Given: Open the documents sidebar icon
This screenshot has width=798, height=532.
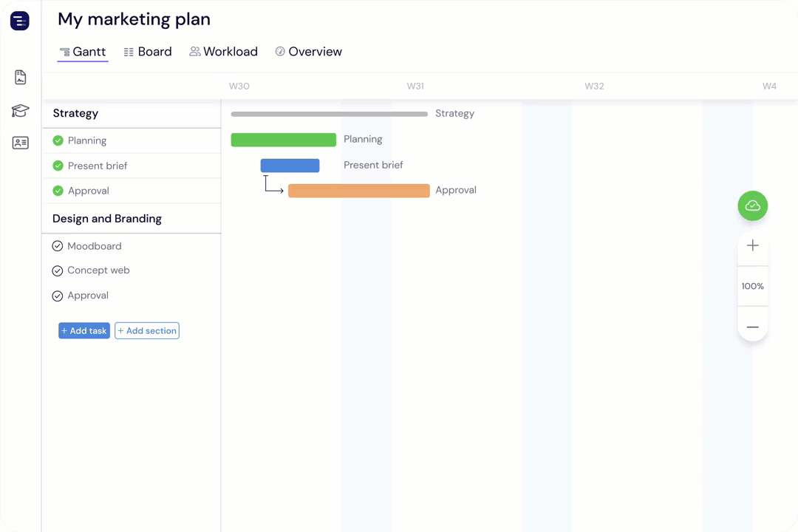Looking at the screenshot, I should coord(21,78).
